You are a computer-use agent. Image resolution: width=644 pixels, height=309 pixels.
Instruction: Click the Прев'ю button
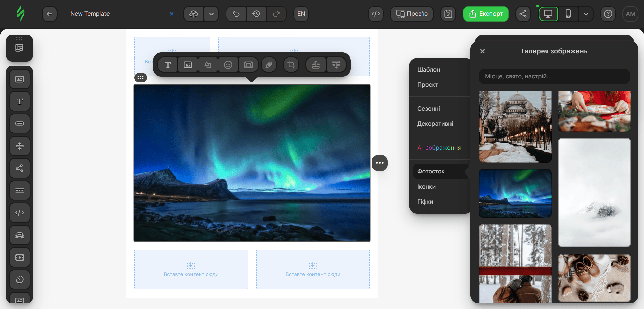click(x=412, y=14)
